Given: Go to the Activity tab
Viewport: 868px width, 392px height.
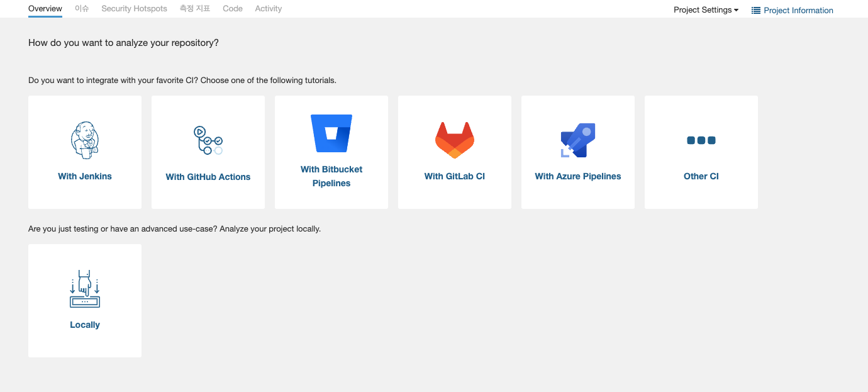Looking at the screenshot, I should (269, 9).
